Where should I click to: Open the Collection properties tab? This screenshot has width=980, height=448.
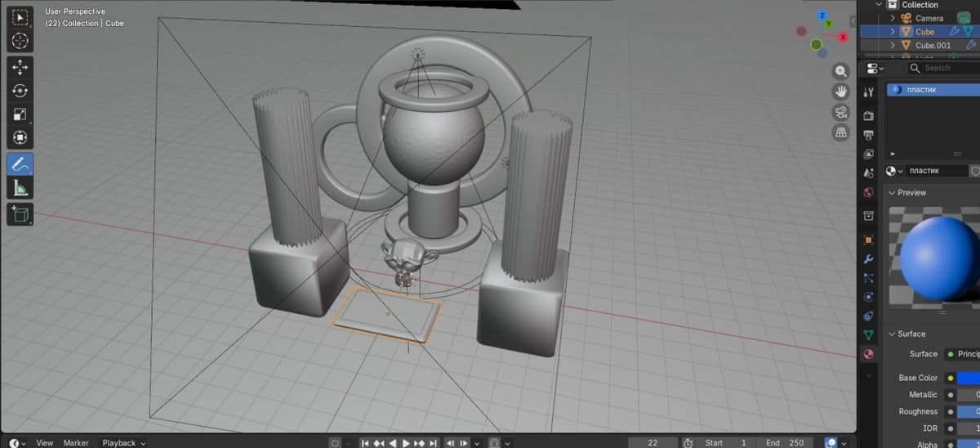(869, 215)
